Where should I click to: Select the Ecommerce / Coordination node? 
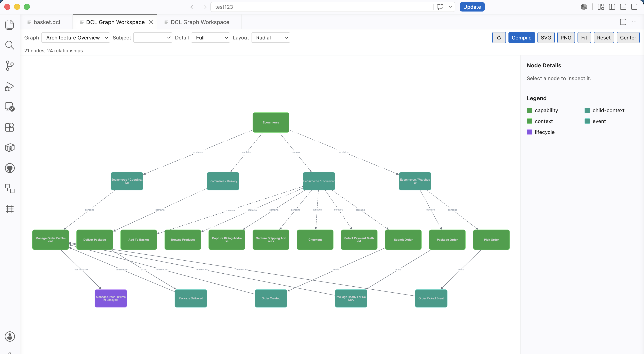[127, 181]
